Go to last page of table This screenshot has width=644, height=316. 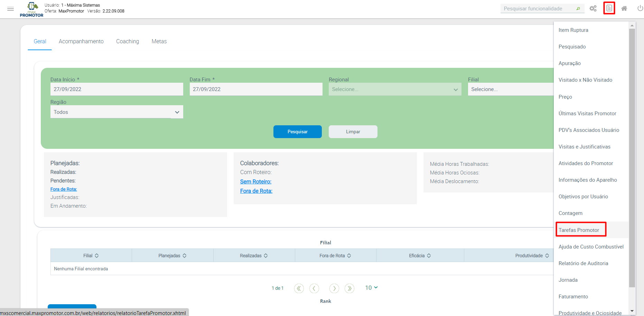click(349, 288)
